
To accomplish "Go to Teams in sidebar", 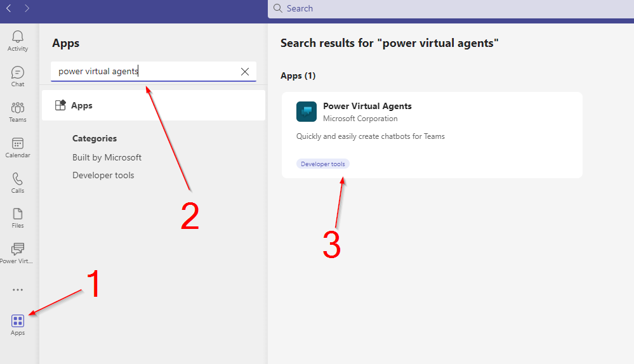I will 18,112.
